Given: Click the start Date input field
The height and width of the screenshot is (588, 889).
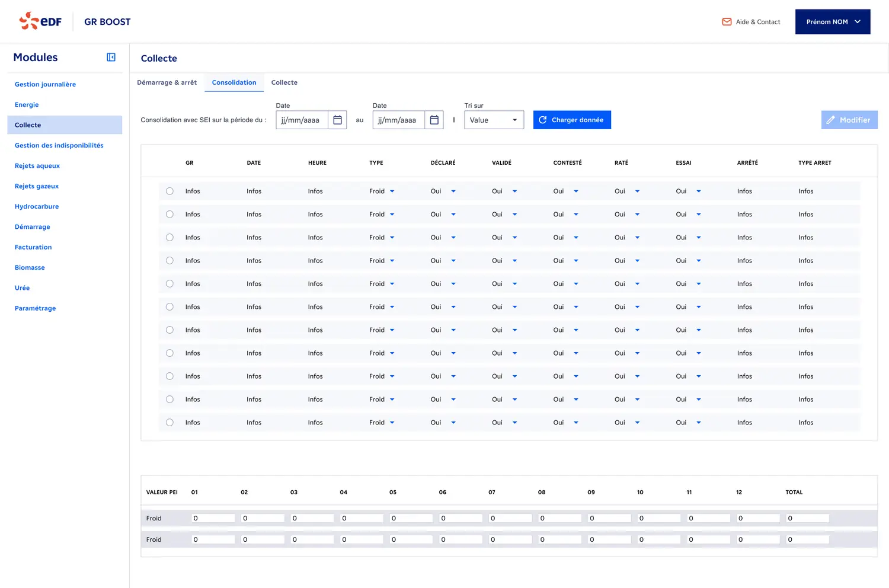Looking at the screenshot, I should (x=302, y=120).
